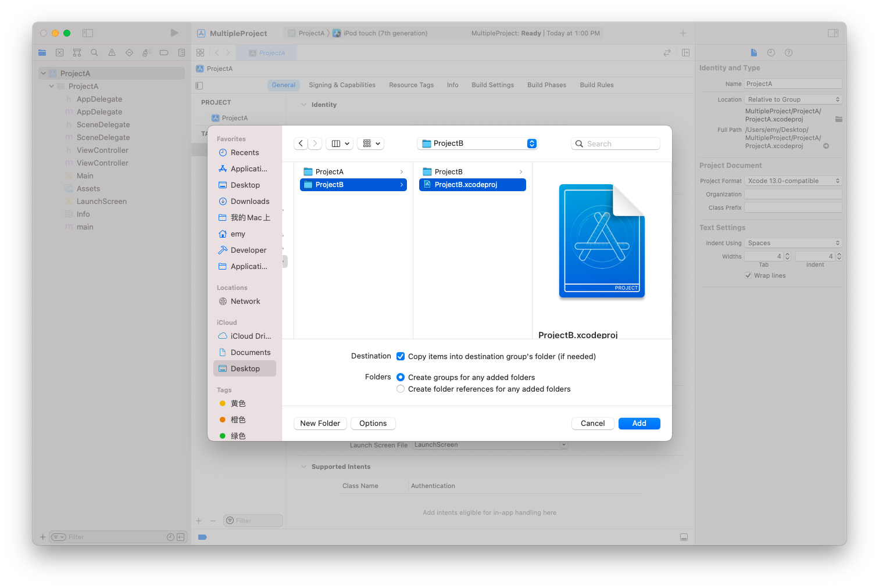This screenshot has height=588, width=879.
Task: Choose location folder icon in inspector
Action: tap(838, 119)
